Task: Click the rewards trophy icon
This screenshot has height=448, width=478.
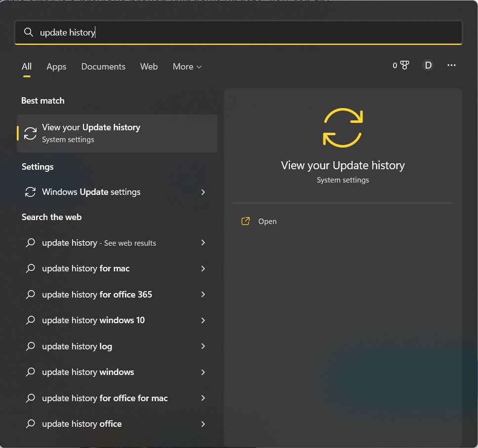Action: [404, 66]
